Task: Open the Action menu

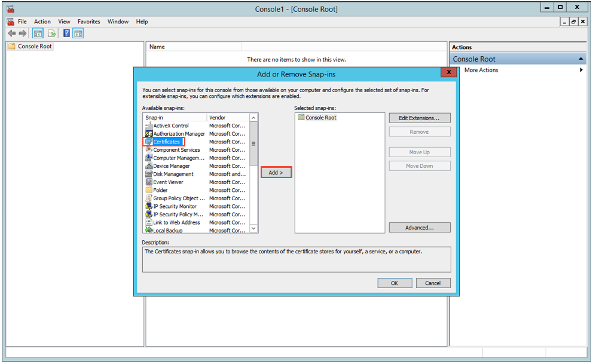Action: pos(42,22)
